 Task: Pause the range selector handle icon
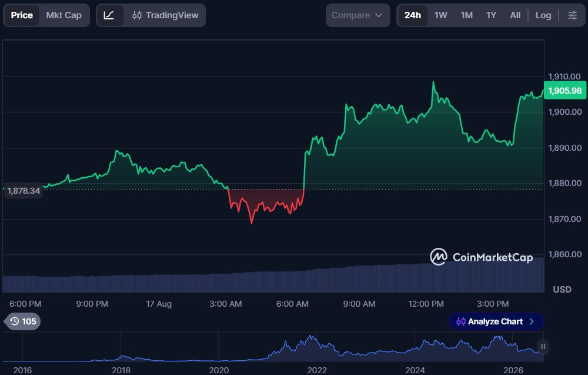click(x=543, y=347)
